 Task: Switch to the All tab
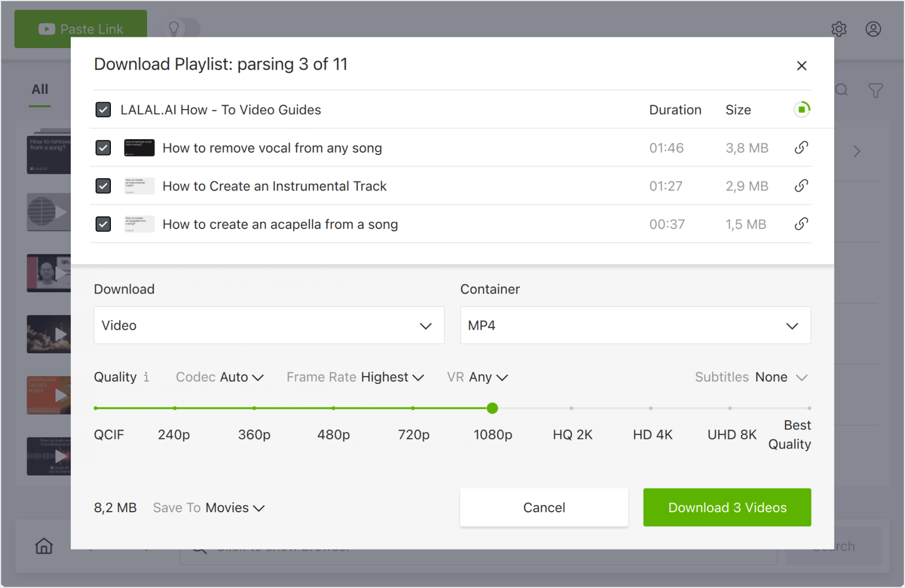[x=39, y=89]
